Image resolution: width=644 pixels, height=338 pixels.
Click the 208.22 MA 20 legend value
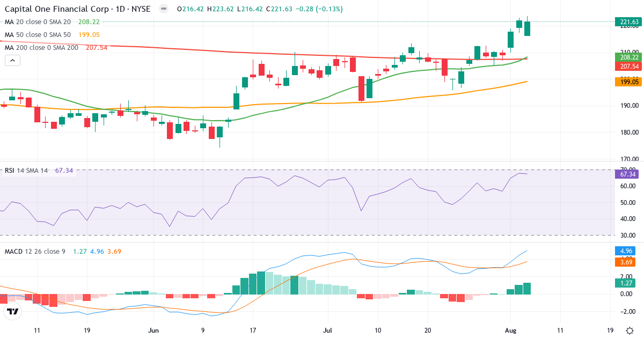point(89,22)
